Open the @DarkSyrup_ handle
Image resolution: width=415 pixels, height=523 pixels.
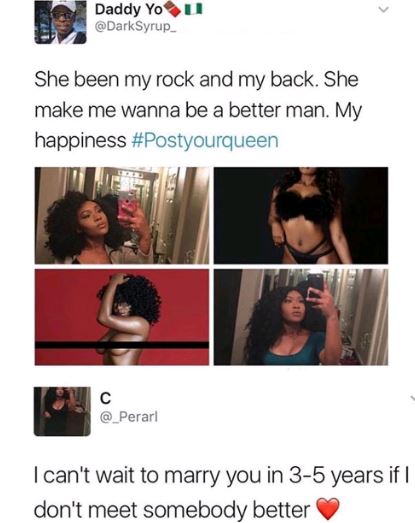[x=136, y=26]
